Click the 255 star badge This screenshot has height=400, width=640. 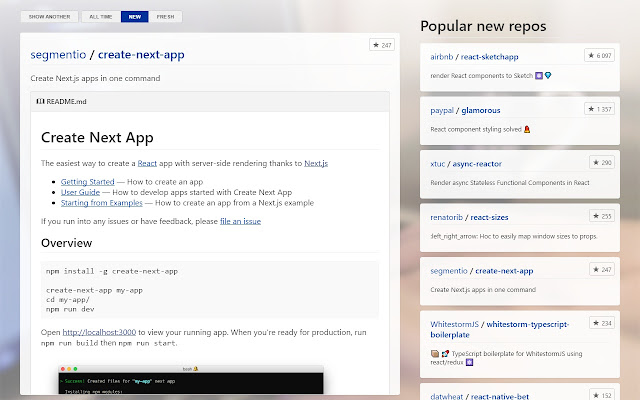click(x=602, y=216)
